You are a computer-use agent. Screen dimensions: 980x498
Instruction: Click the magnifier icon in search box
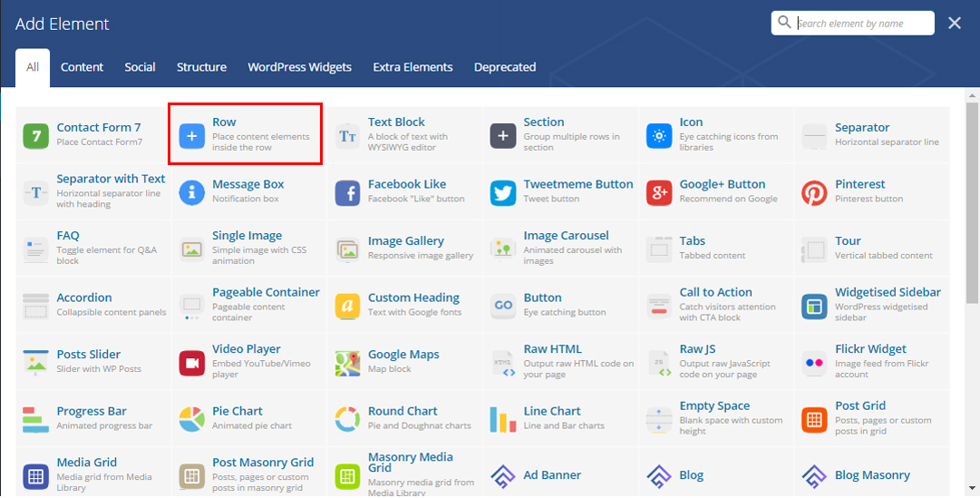coord(784,23)
